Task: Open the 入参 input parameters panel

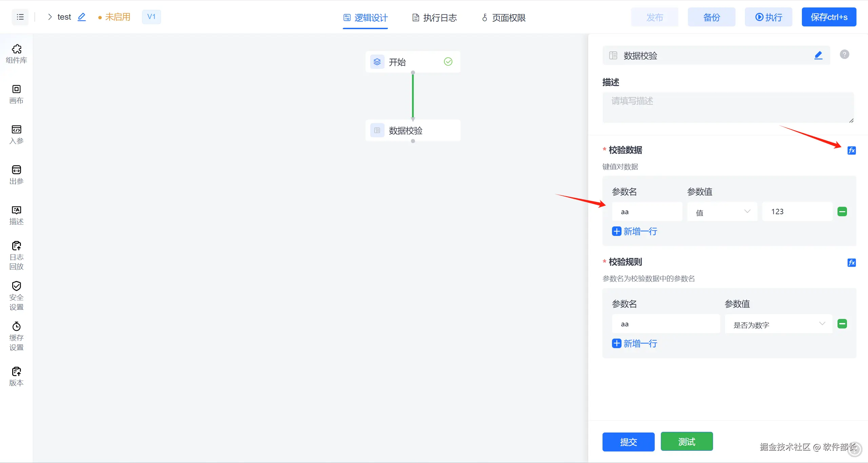Action: pos(16,134)
